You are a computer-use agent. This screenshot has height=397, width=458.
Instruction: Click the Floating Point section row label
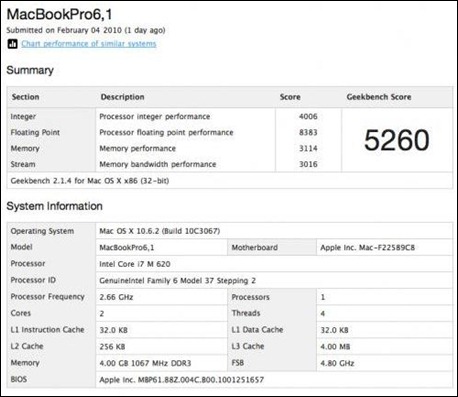click(35, 132)
